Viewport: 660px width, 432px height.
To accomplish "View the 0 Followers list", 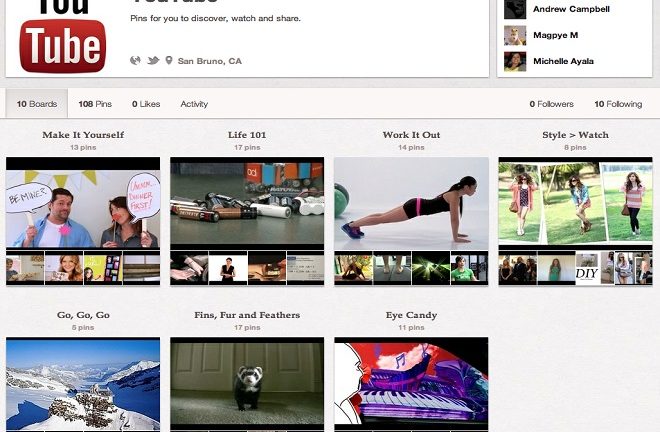I will pos(551,104).
